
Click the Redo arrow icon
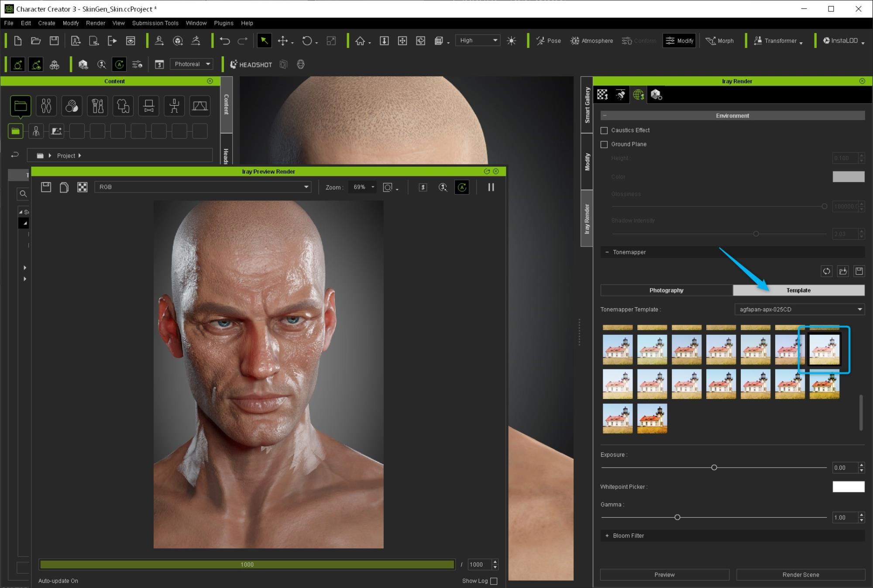click(x=243, y=41)
